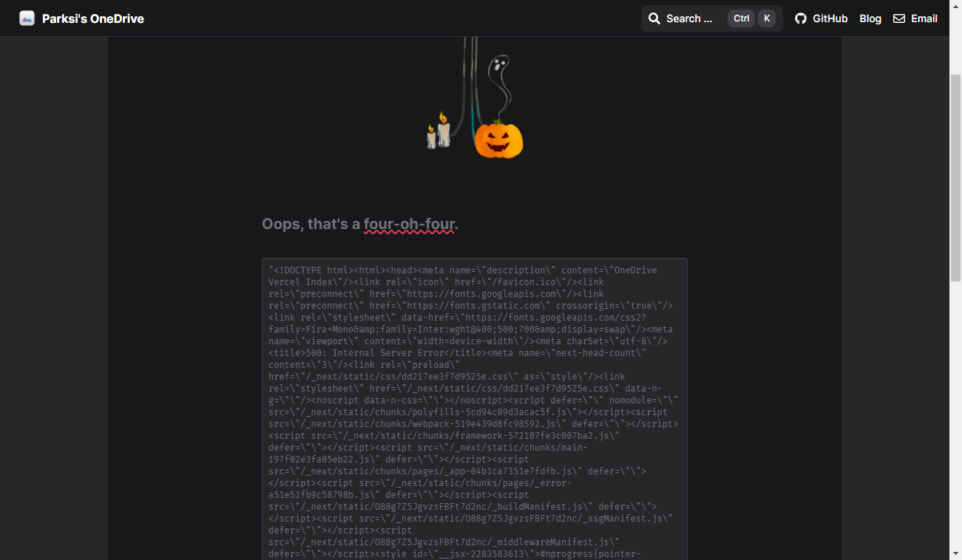Click the GitHub octocat icon
Viewport: 962px width, 560px height.
coord(801,18)
